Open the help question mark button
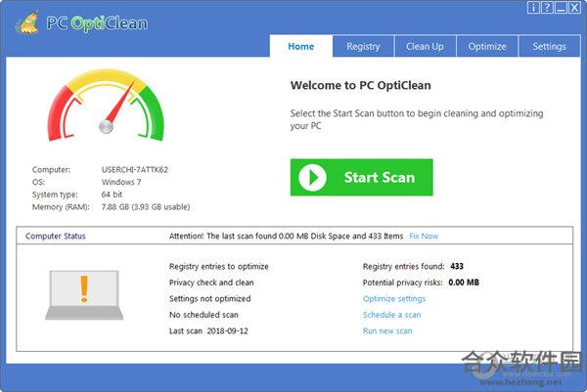This screenshot has height=392, width=587. (547, 7)
